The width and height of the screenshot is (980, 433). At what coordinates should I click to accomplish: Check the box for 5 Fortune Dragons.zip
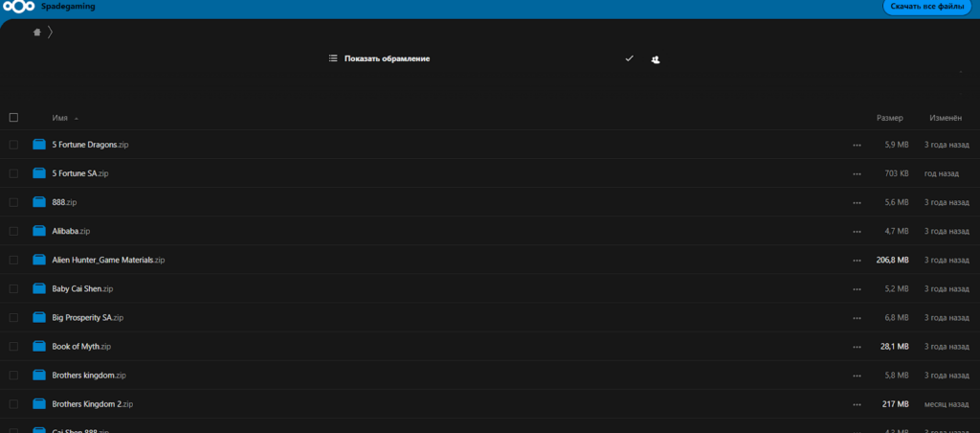[13, 145]
